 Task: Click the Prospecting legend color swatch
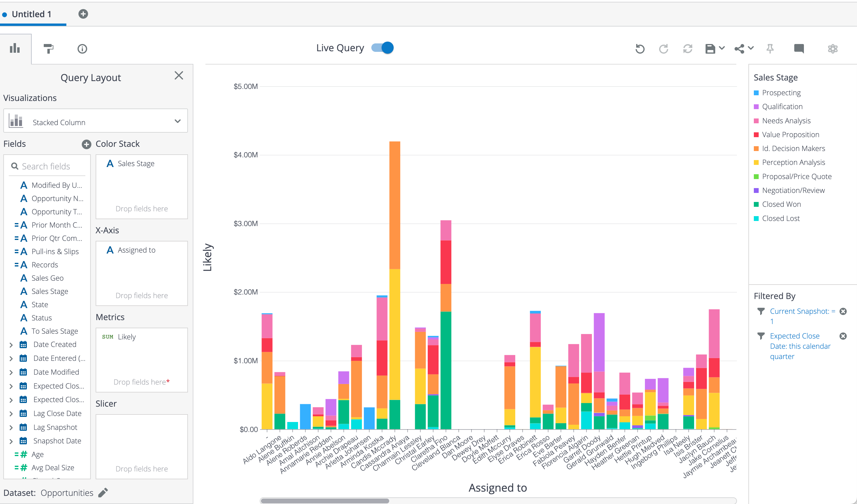click(x=756, y=93)
